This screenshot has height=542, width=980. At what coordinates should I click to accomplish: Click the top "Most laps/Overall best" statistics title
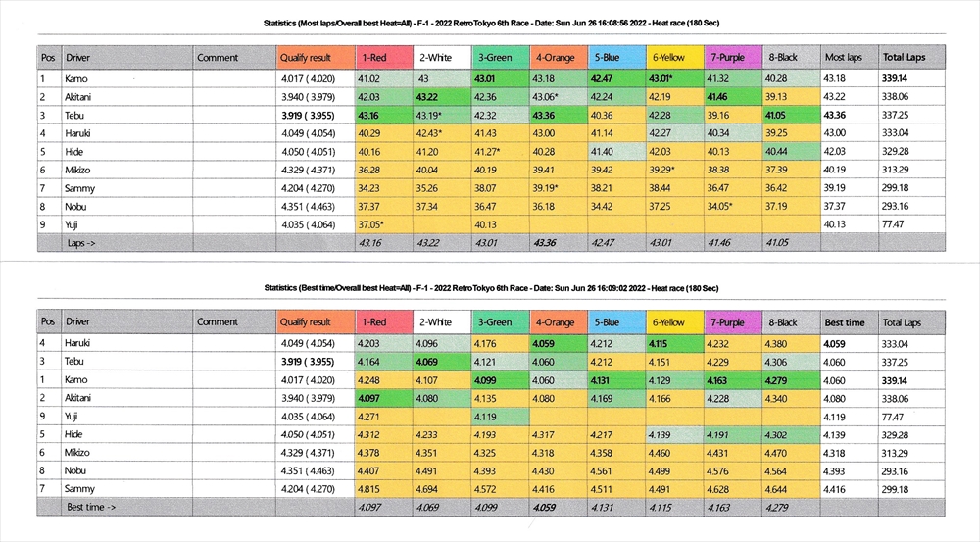coord(490,22)
